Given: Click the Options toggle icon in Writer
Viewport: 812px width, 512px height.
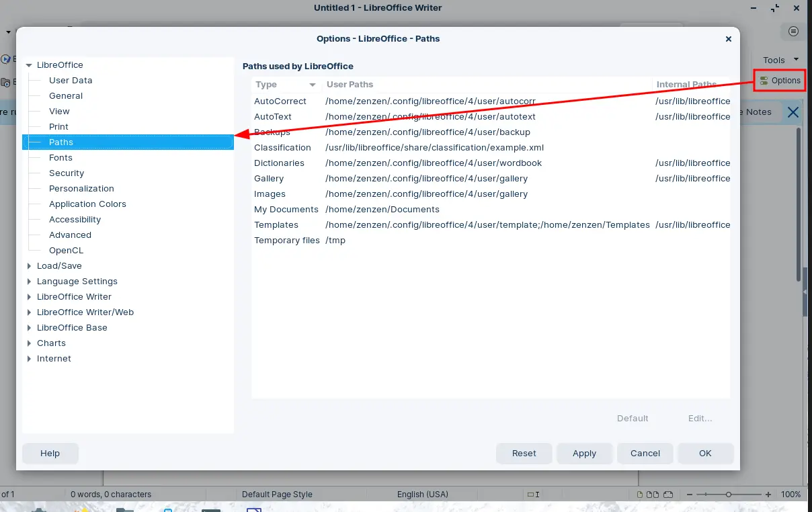Looking at the screenshot, I should tap(764, 81).
